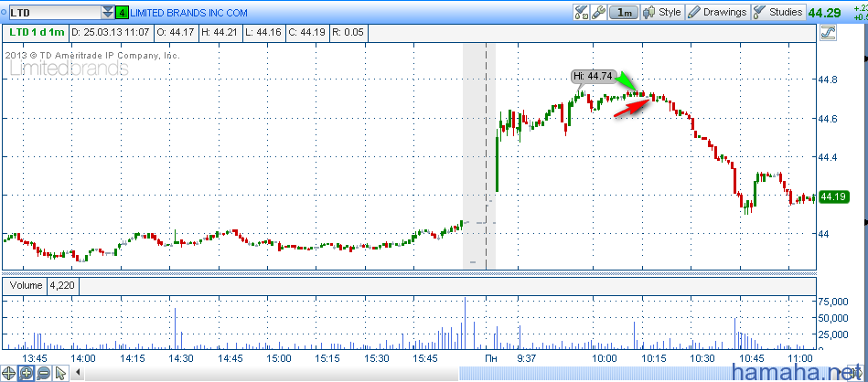
Task: Click the 15:30 time axis label
Action: pyautogui.click(x=377, y=358)
